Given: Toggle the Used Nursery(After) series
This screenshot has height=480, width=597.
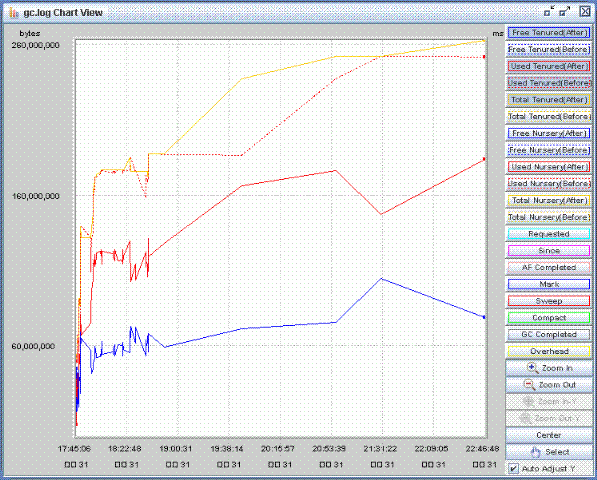Looking at the screenshot, I should click(549, 167).
